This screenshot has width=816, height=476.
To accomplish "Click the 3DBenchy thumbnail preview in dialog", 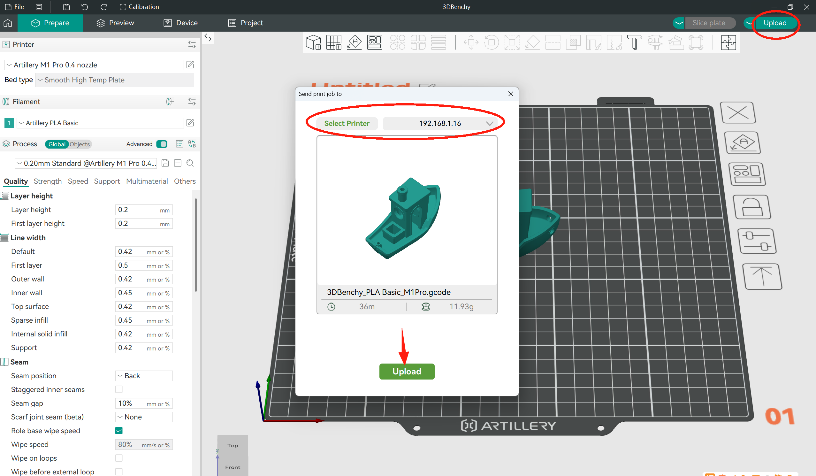I will pyautogui.click(x=407, y=212).
